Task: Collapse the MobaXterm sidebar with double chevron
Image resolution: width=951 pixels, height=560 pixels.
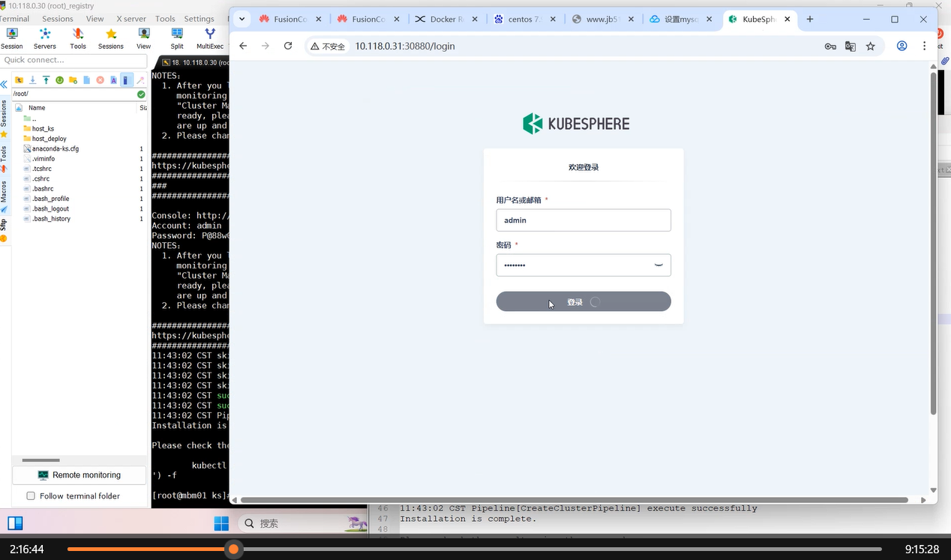Action: click(4, 85)
